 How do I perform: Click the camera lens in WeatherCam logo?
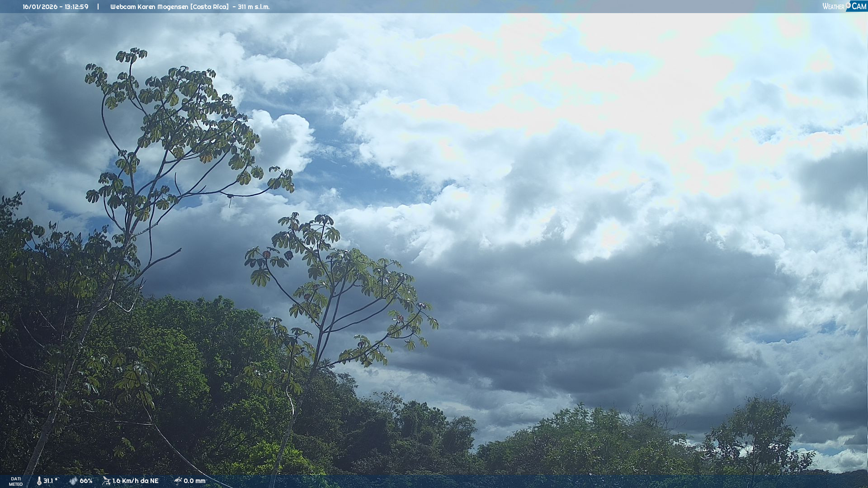tap(848, 5)
